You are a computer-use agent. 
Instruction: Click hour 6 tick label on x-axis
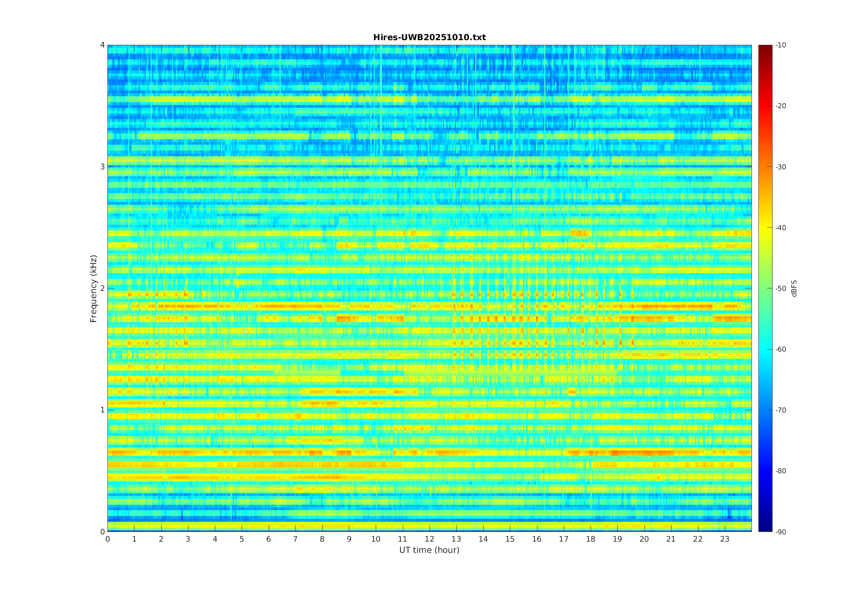[x=268, y=539]
